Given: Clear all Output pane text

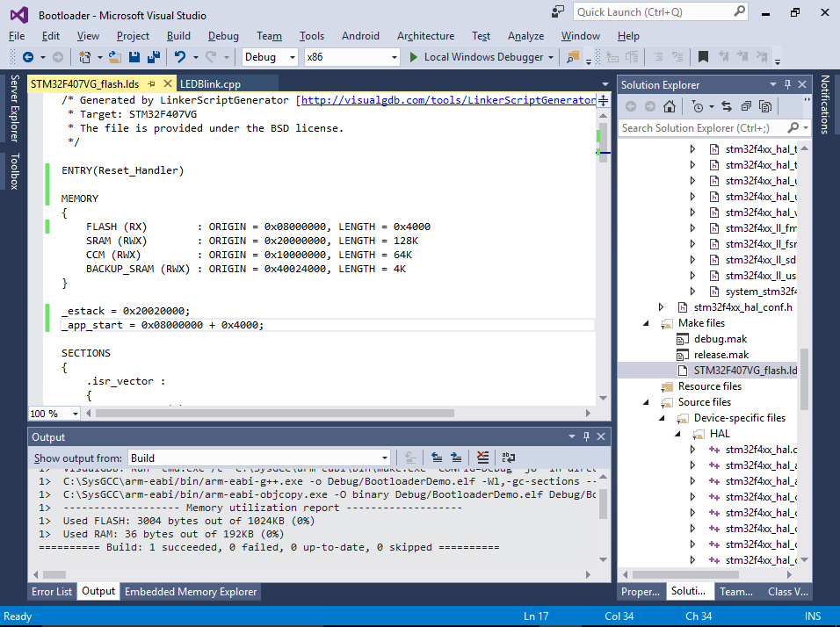Looking at the screenshot, I should tap(482, 458).
